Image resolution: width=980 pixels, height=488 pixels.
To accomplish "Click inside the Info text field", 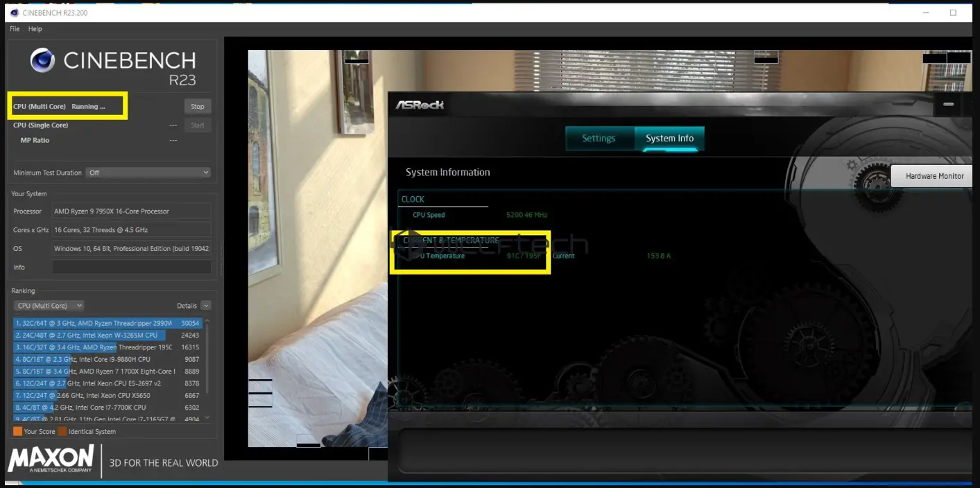I will (x=130, y=267).
